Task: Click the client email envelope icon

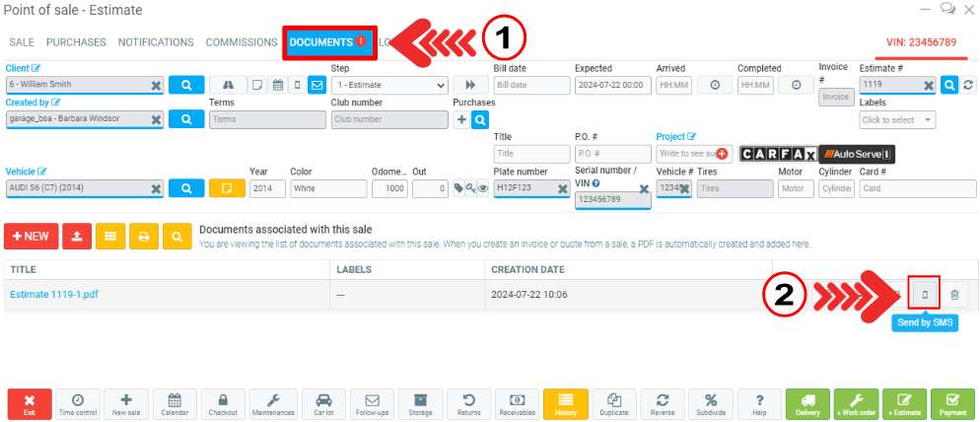Action: click(316, 86)
